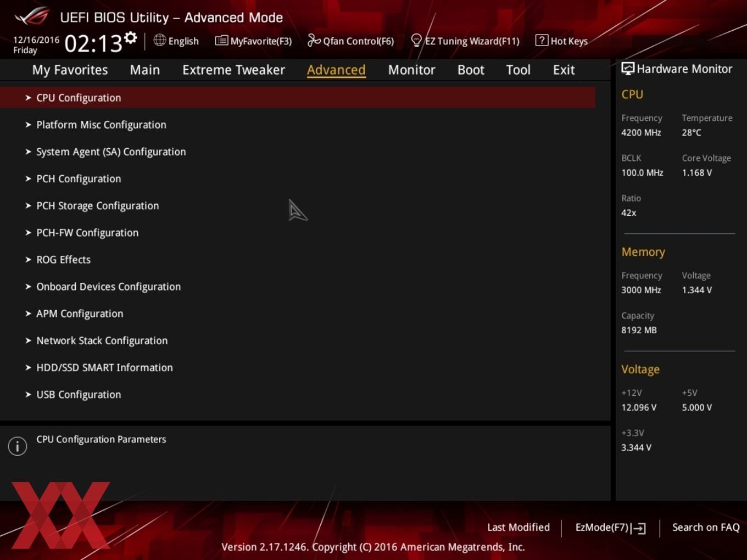Viewport: 747px width, 560px height.
Task: Switch to My Favorites tab
Action: click(70, 70)
